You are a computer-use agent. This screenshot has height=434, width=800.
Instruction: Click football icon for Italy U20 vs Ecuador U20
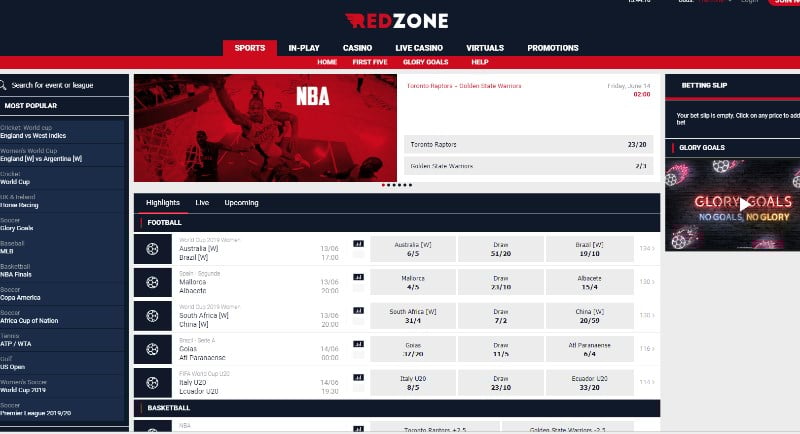[153, 382]
